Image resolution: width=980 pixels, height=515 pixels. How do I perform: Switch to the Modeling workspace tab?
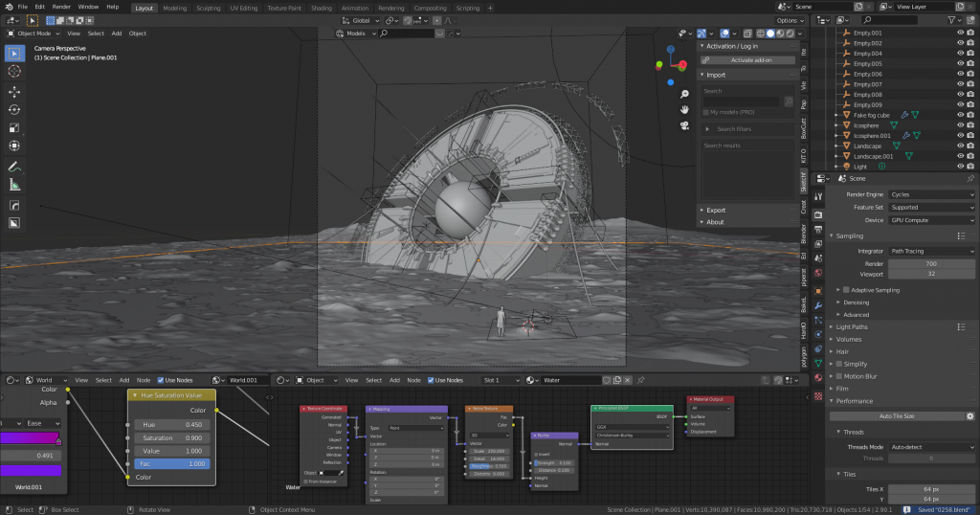174,8
